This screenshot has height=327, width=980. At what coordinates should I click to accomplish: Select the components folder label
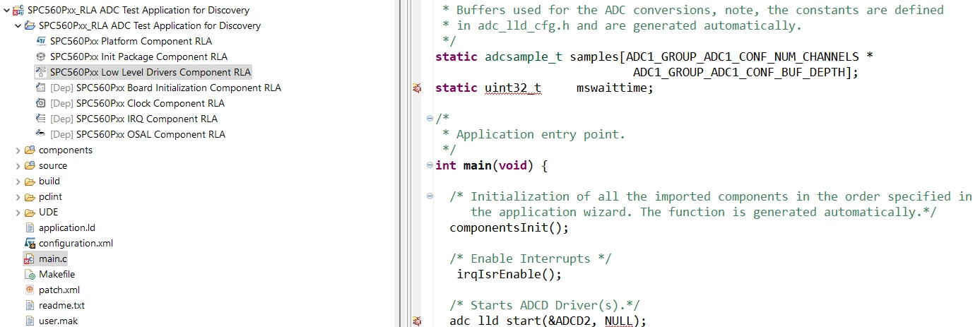66,150
